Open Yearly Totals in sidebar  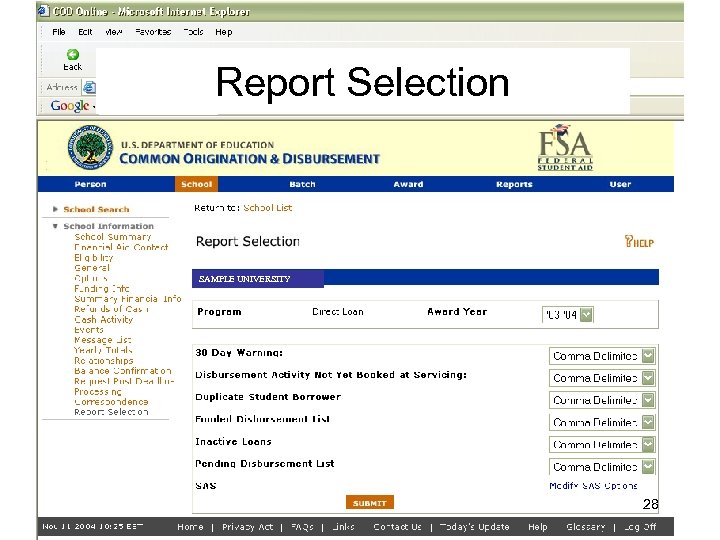103,350
